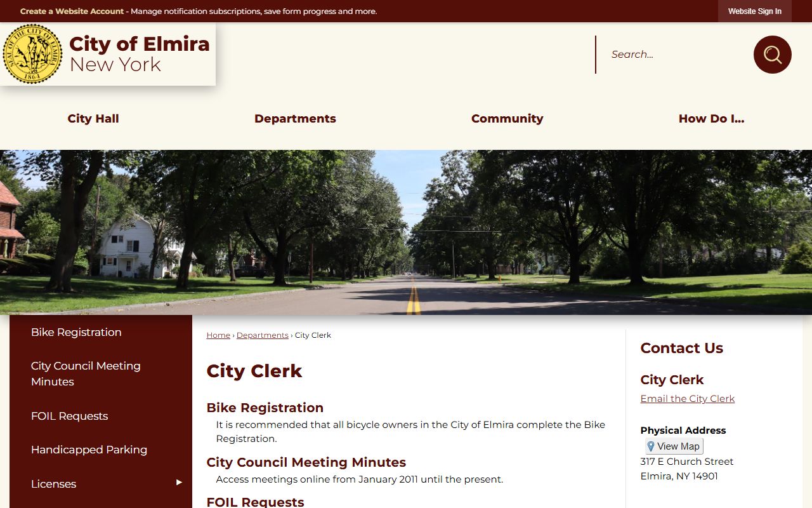Click the Contact Us heading
The width and height of the screenshot is (812, 508).
[681, 348]
